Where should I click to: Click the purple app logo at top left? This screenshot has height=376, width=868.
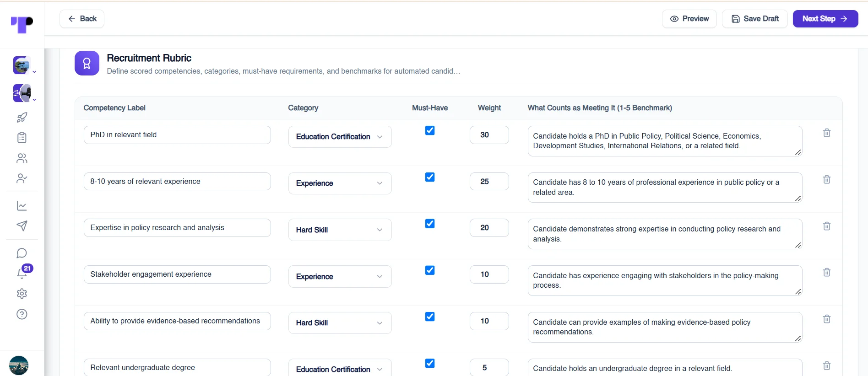point(22,24)
